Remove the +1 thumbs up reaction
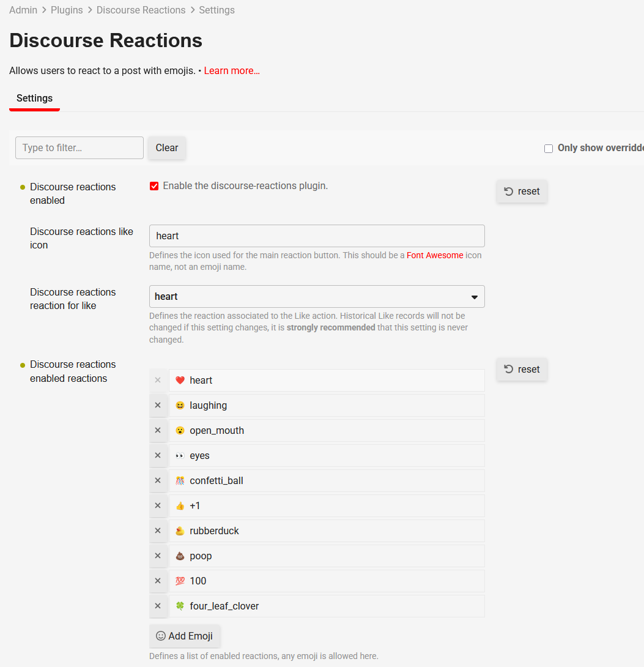 point(158,505)
